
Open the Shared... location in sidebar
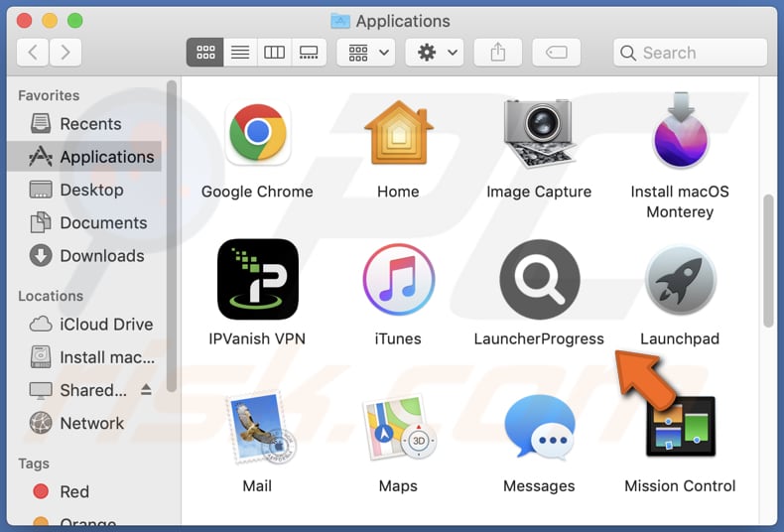[x=85, y=390]
